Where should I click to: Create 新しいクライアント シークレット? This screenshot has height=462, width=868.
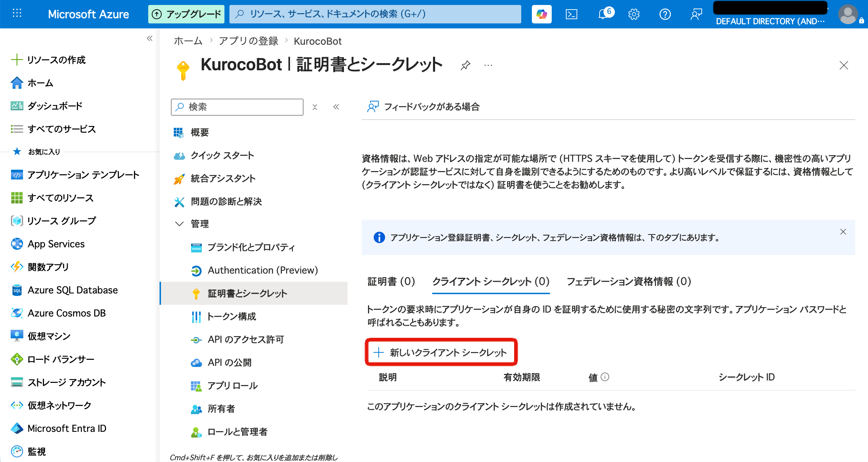(441, 352)
